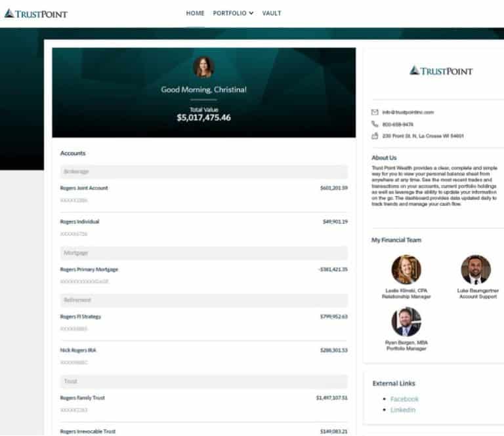Click the Trust section header
504x436 pixels.
204,382
